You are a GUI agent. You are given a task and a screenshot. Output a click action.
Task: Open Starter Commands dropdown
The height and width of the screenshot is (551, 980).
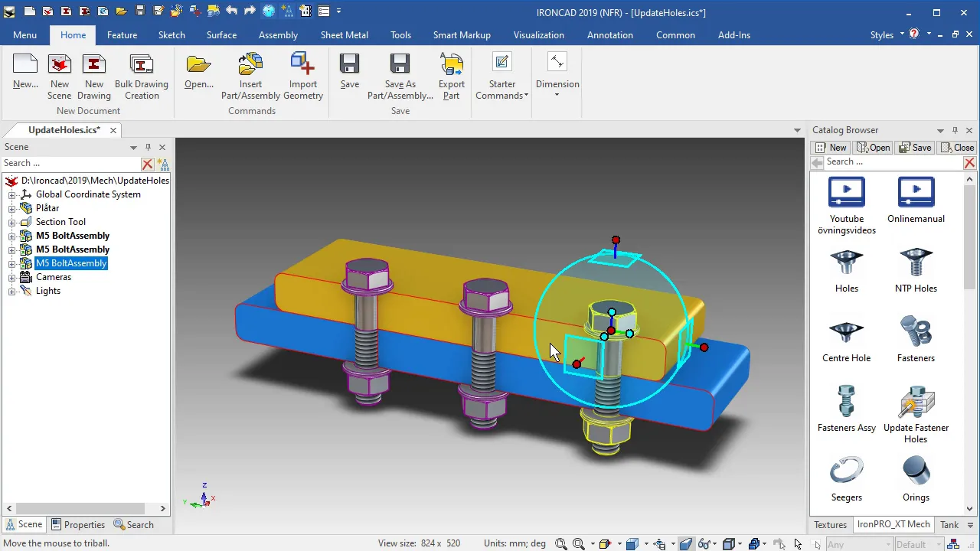click(x=502, y=77)
